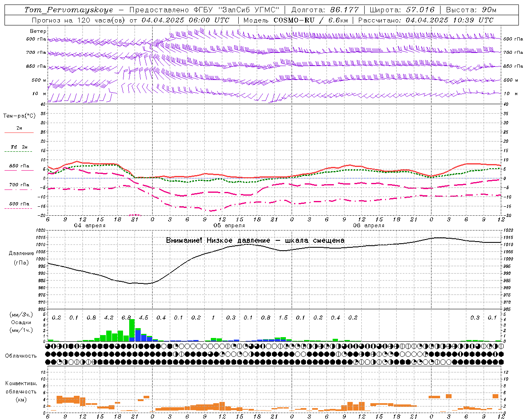Click the 05 апреля date label
Screen dimensions: 525x420
tap(229, 226)
